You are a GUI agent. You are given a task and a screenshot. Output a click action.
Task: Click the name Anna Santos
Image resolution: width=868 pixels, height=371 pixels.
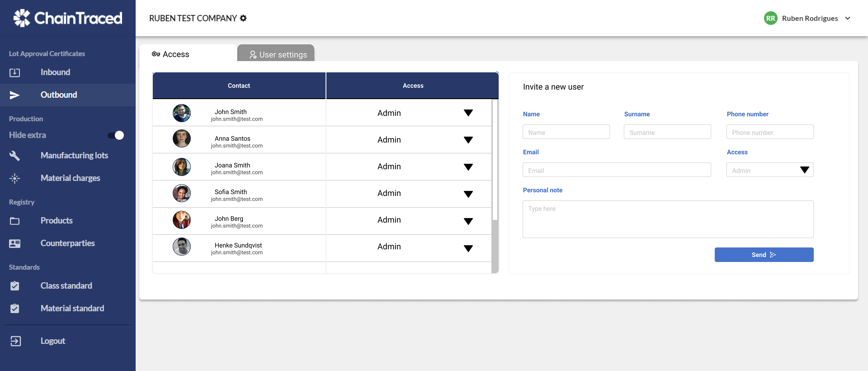[232, 139]
